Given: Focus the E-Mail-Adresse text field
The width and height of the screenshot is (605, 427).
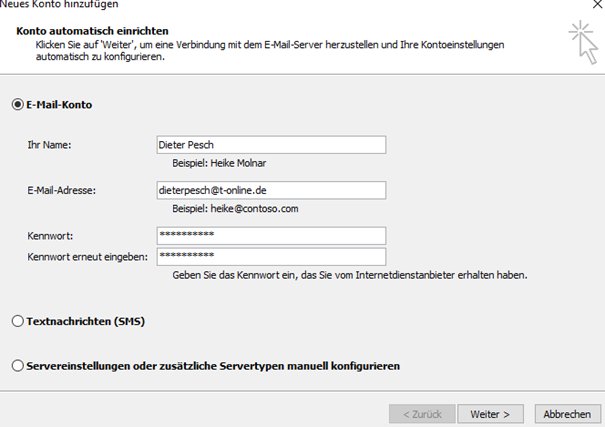Looking at the screenshot, I should [271, 190].
